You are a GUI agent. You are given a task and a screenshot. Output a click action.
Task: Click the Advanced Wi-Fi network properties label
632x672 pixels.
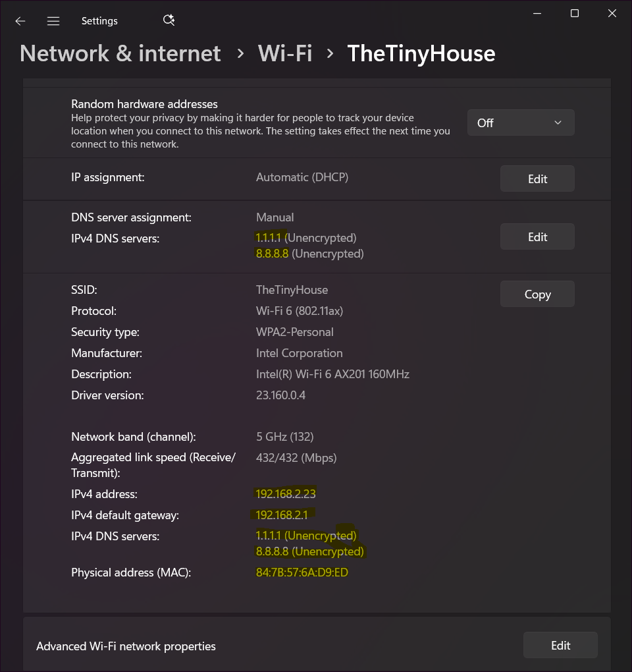point(126,646)
